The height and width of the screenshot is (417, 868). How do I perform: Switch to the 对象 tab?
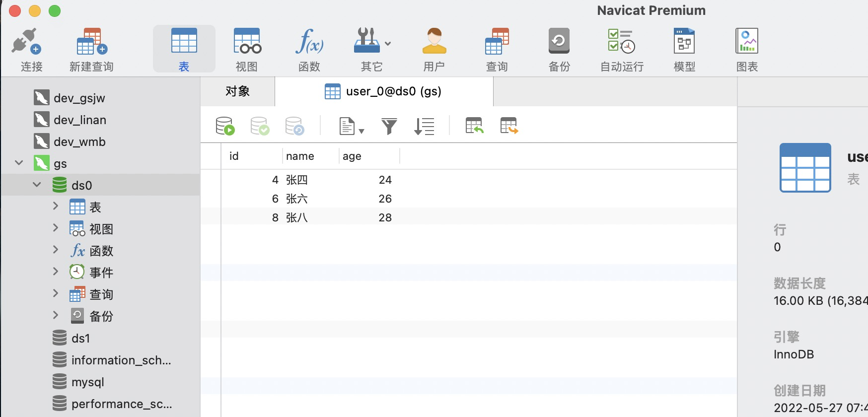237,91
